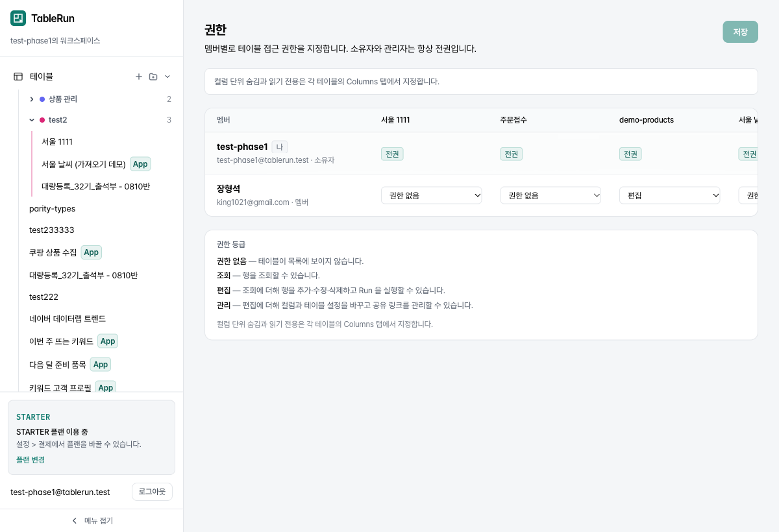Click the workspace name test-phase1의 워크스페이스
Image resolution: width=779 pixels, height=532 pixels.
[55, 40]
